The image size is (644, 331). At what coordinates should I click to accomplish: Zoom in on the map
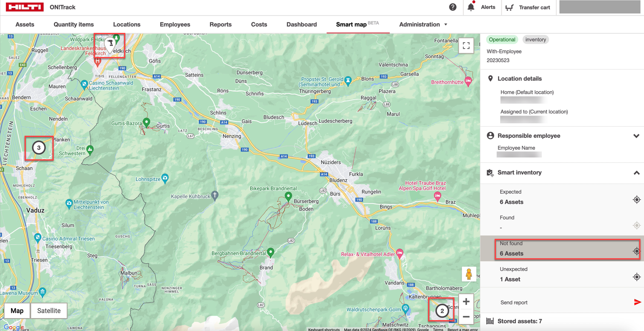[466, 301]
